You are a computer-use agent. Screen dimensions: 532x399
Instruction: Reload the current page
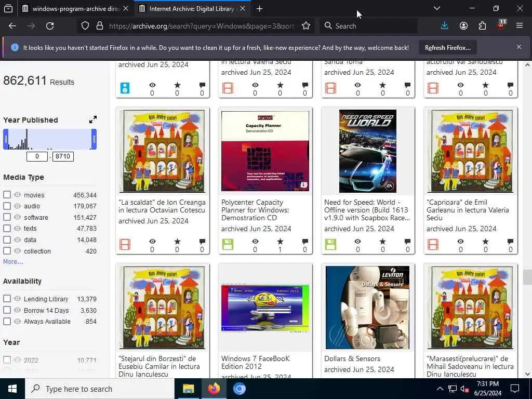tap(50, 26)
